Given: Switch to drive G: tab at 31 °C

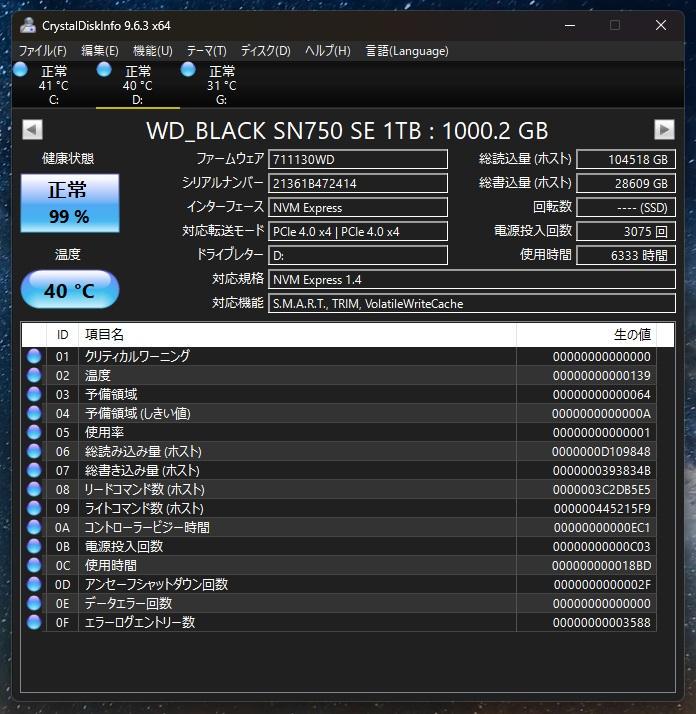Looking at the screenshot, I should 221,85.
